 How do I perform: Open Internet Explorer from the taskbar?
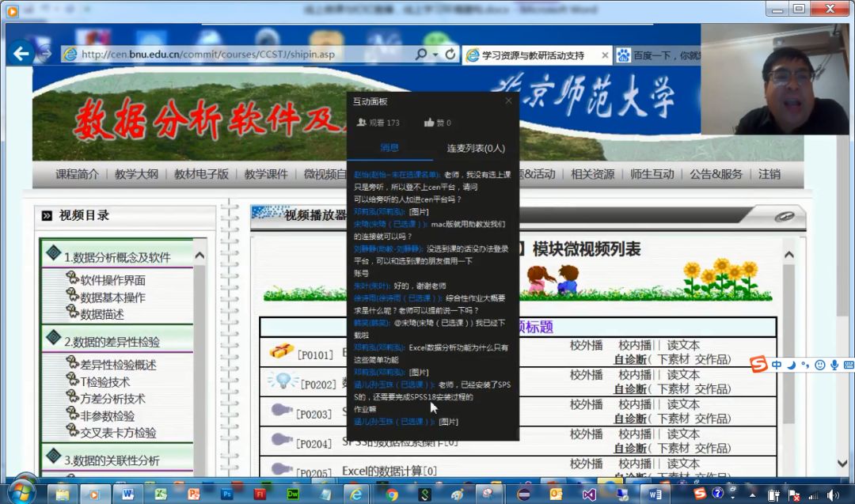356,495
